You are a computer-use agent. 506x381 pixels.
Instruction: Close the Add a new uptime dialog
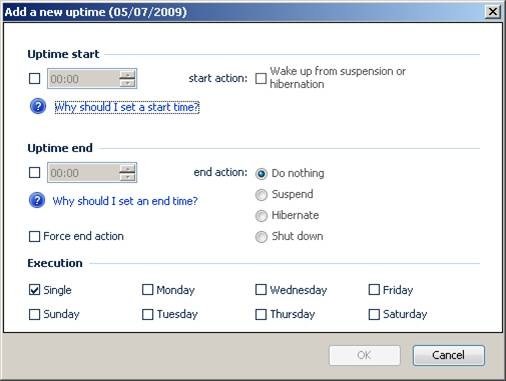[x=493, y=12]
